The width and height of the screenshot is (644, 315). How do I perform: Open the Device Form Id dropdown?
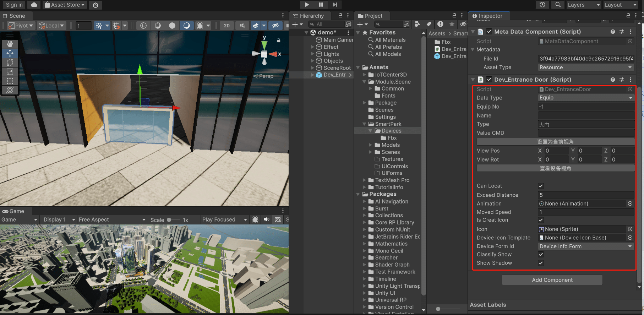[586, 246]
